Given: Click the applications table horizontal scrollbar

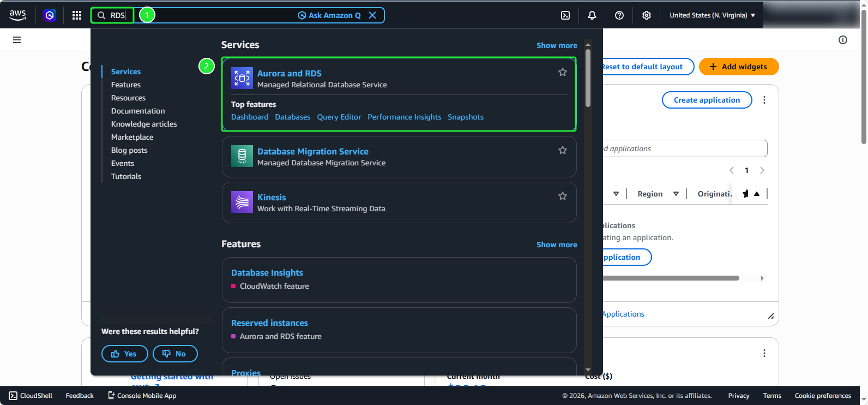Looking at the screenshot, I should 671,278.
